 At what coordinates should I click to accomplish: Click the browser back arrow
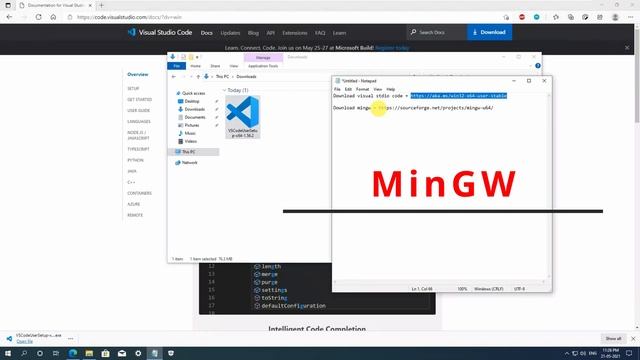click(9, 17)
